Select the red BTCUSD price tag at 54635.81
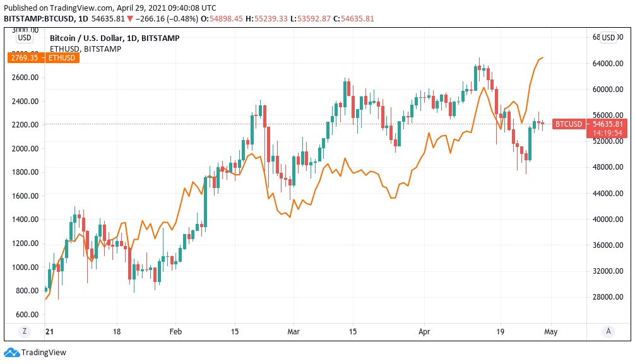 pos(567,124)
